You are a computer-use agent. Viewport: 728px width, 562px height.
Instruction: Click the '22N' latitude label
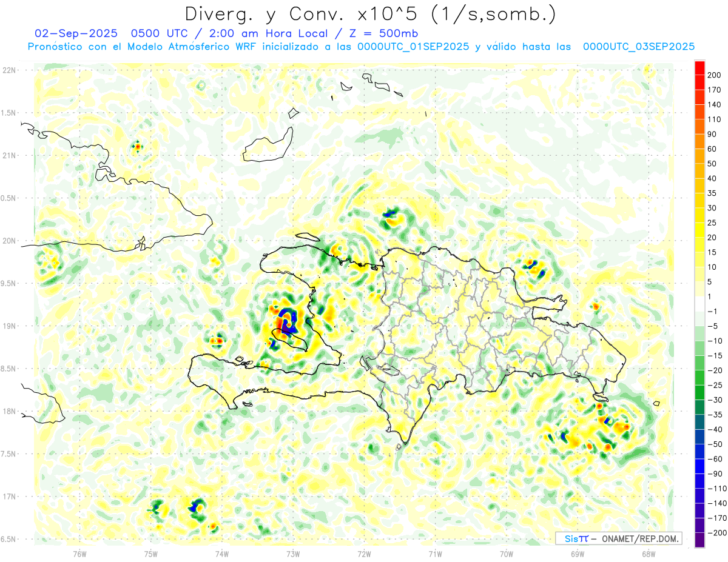click(x=8, y=70)
